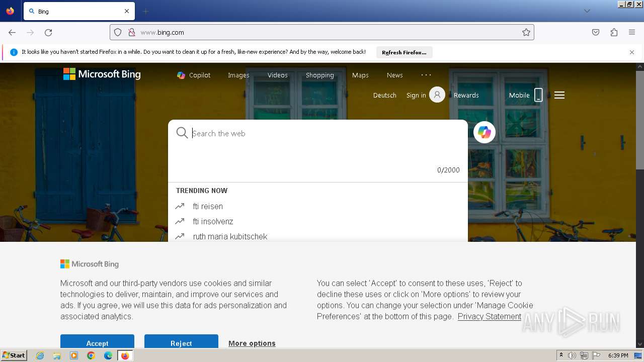Image resolution: width=644 pixels, height=362 pixels.
Task: Click the taskbar clock 6:39 PM
Action: (x=618, y=355)
